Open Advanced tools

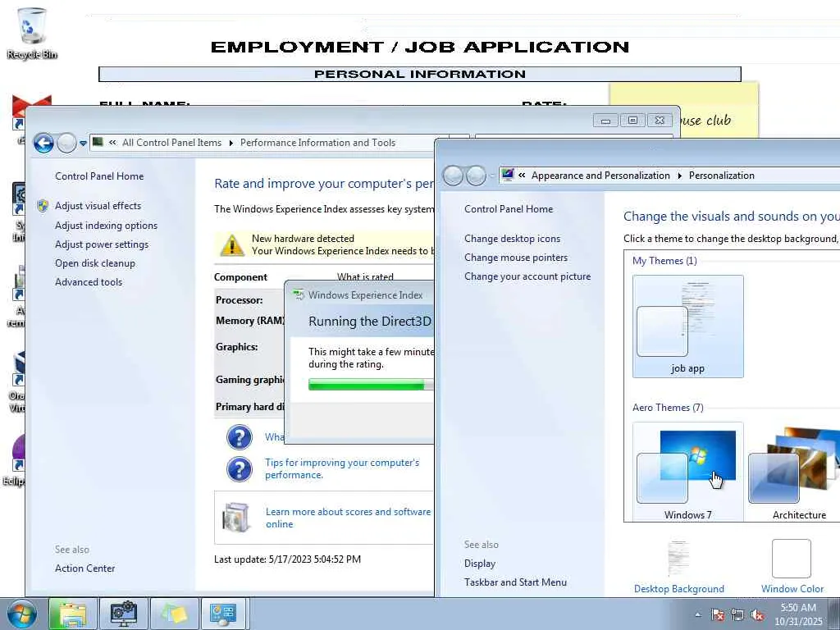(89, 282)
